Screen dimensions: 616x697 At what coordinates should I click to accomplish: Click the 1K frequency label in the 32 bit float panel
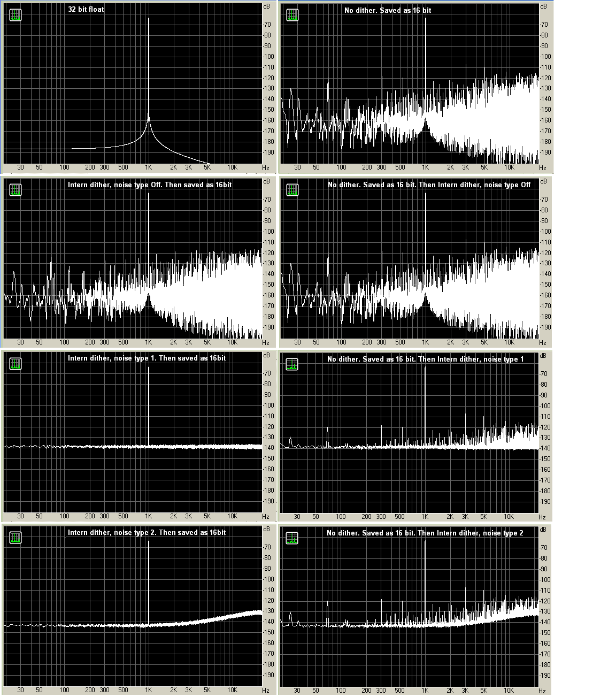coord(148,167)
